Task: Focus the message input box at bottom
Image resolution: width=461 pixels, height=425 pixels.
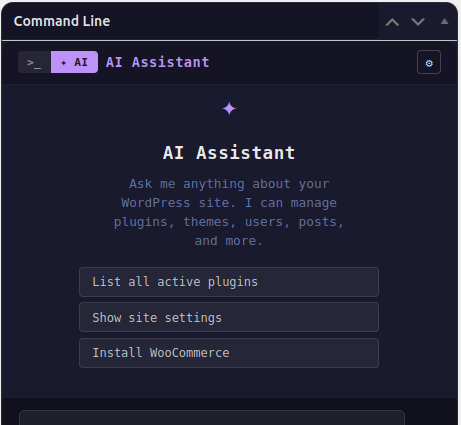Action: coord(212,418)
